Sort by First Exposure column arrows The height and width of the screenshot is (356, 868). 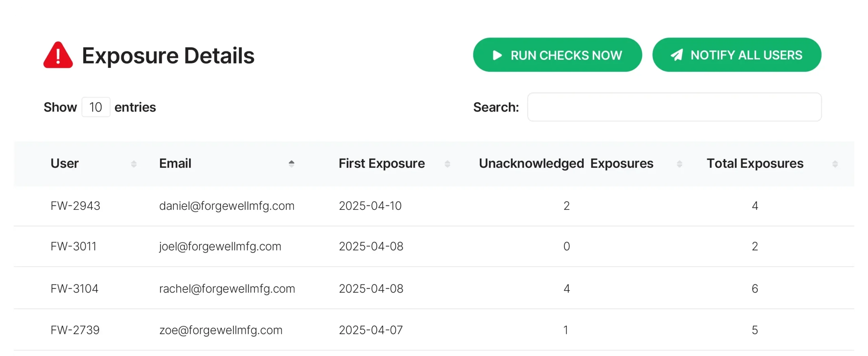[x=447, y=164]
